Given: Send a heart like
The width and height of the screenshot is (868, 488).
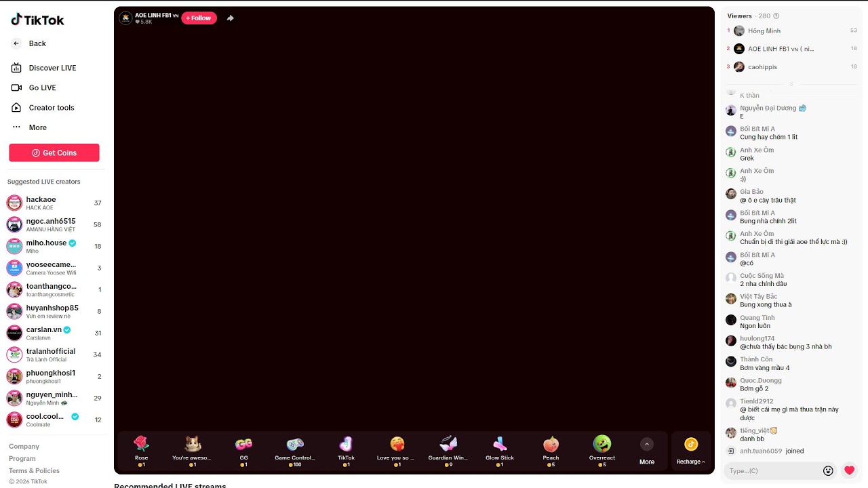Looking at the screenshot, I should coord(849,470).
